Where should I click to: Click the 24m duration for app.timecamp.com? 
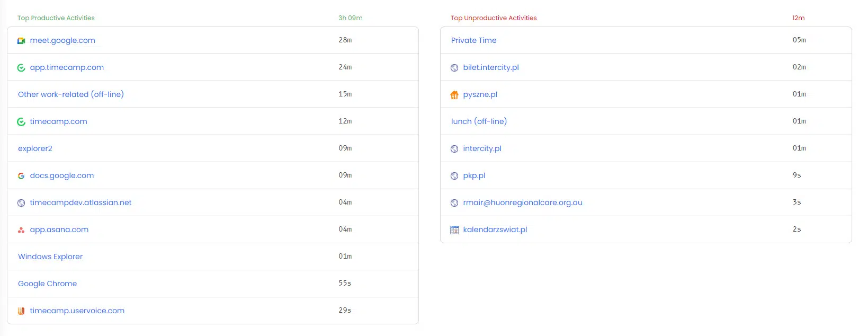point(345,67)
